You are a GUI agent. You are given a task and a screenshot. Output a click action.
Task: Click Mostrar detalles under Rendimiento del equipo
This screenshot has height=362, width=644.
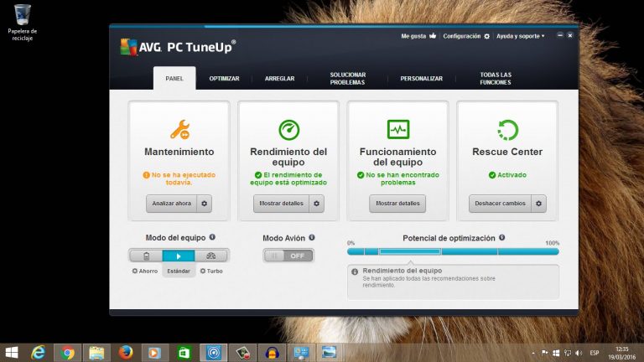tap(282, 204)
